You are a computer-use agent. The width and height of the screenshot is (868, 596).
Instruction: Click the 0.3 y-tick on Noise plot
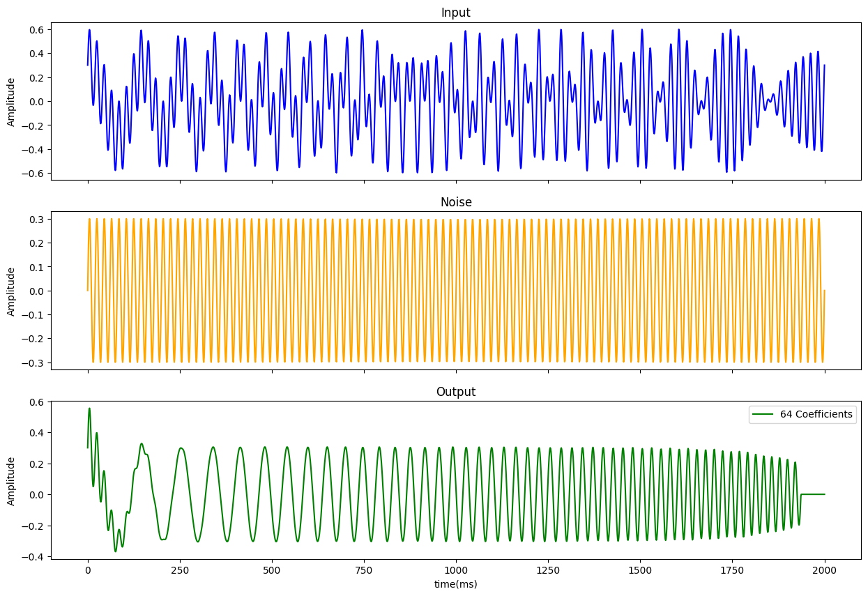[x=37, y=219]
